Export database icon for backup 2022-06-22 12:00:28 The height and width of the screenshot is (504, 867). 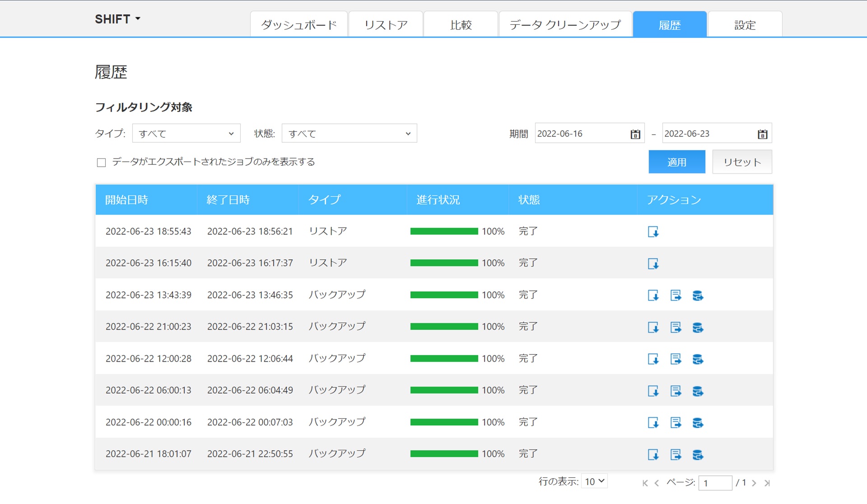click(698, 359)
